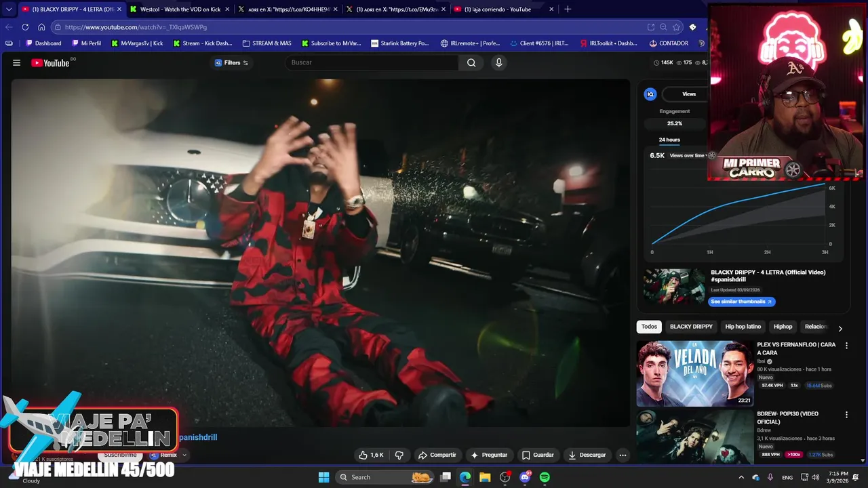Open more actions ellipsis under video

pyautogui.click(x=623, y=455)
